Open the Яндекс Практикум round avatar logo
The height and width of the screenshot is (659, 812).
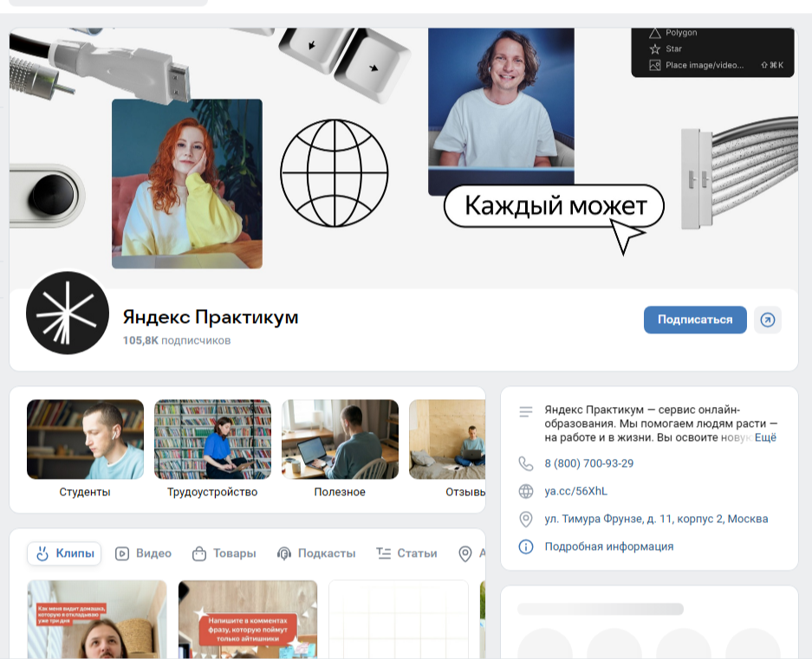[x=68, y=313]
